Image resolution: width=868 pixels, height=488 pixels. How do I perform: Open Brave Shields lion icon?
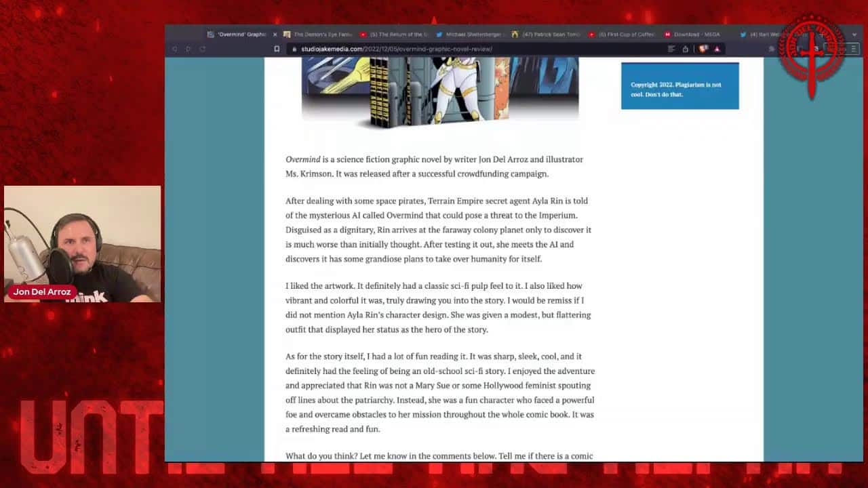coord(703,49)
